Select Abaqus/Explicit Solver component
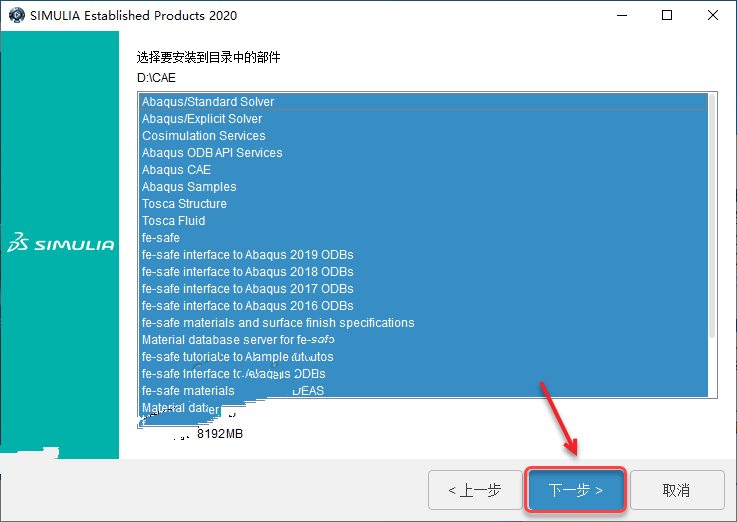The image size is (737, 522). 423,118
